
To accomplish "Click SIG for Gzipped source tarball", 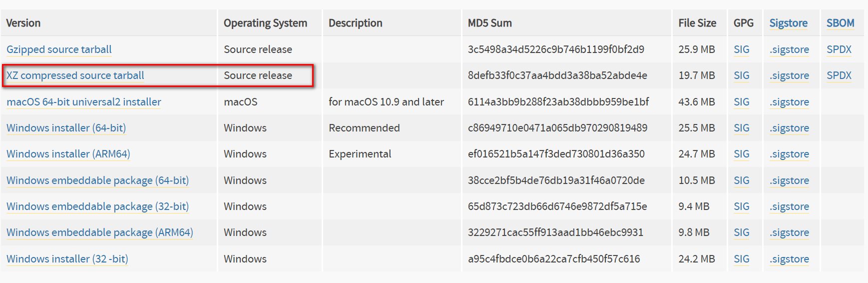I will tap(741, 49).
